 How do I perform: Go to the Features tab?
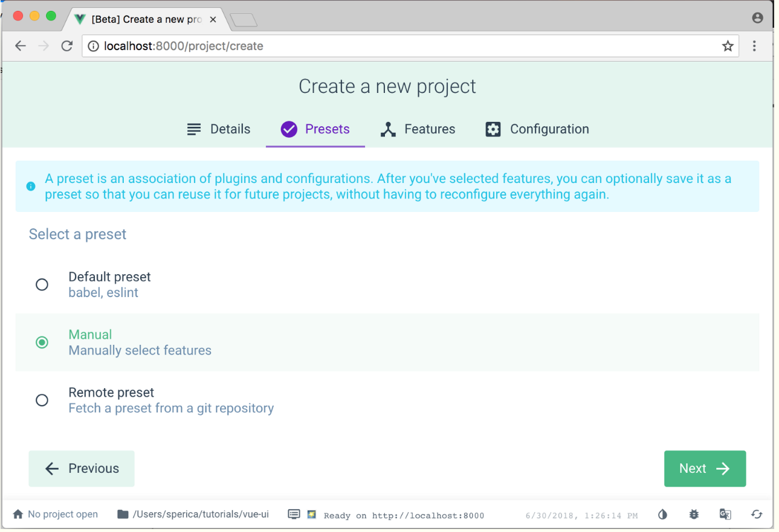418,129
